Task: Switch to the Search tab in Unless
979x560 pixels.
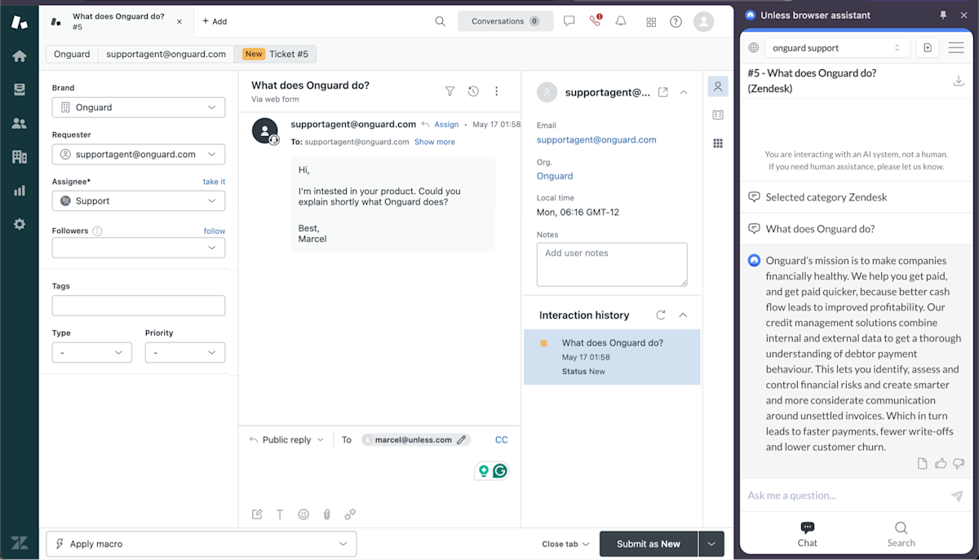Action: (901, 534)
